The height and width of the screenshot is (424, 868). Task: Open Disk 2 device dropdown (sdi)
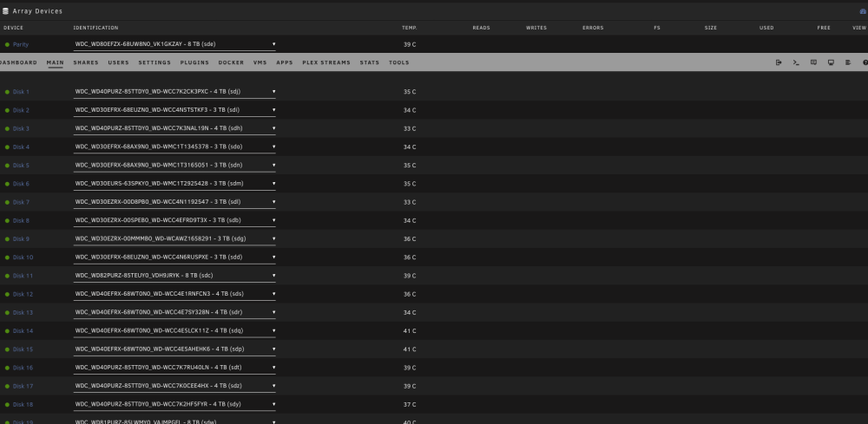click(x=174, y=110)
